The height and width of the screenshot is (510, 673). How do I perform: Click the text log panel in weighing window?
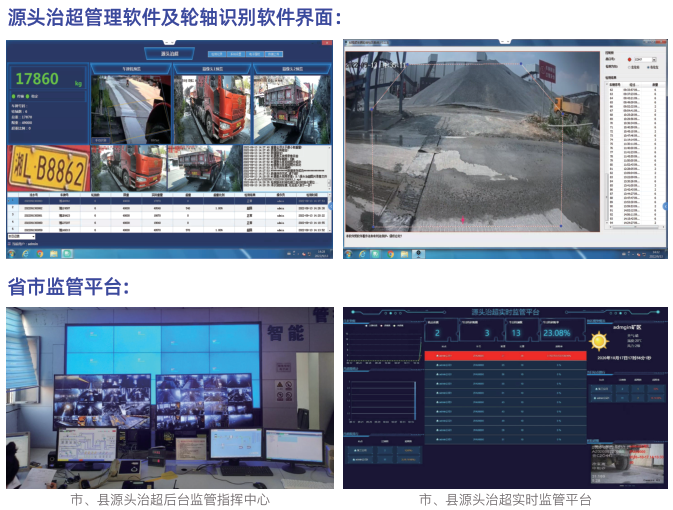(x=286, y=168)
